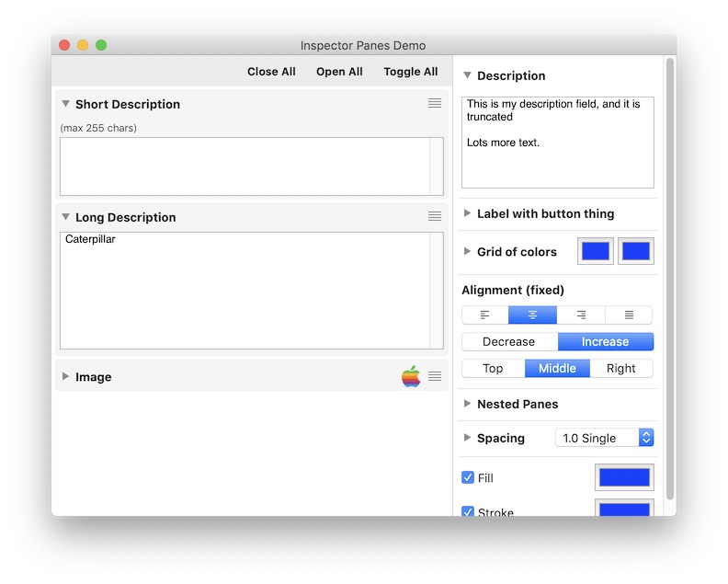Click the rainbow Apple logo icon
Screen dimensions: 728x584
411,376
